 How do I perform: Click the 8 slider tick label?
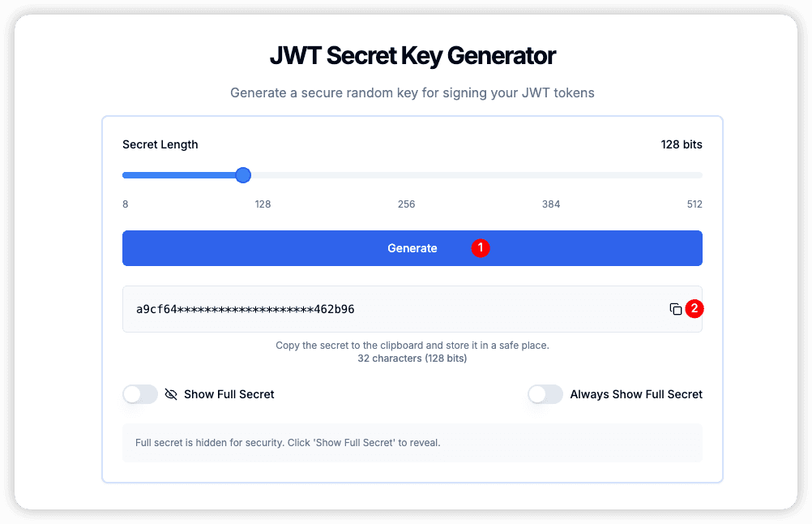tap(126, 204)
